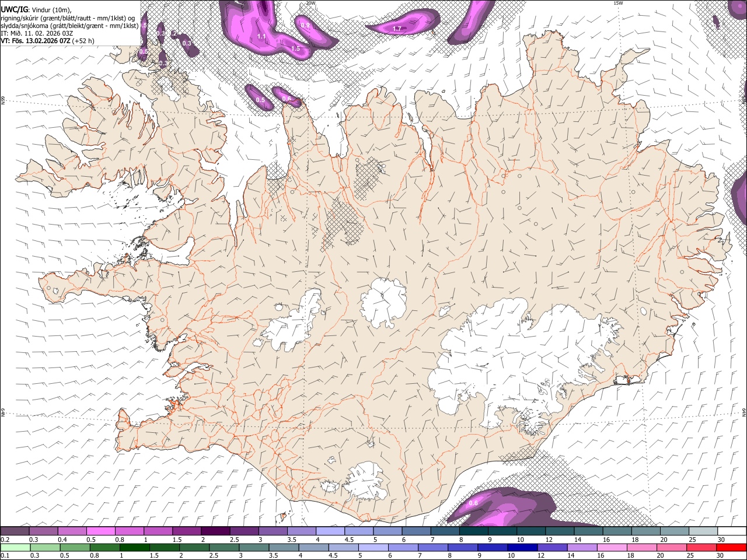Screen dimensions: 747x560
Task: Click the pale grey swatch above the 25 label in the upper legend row
Action: pos(703,531)
